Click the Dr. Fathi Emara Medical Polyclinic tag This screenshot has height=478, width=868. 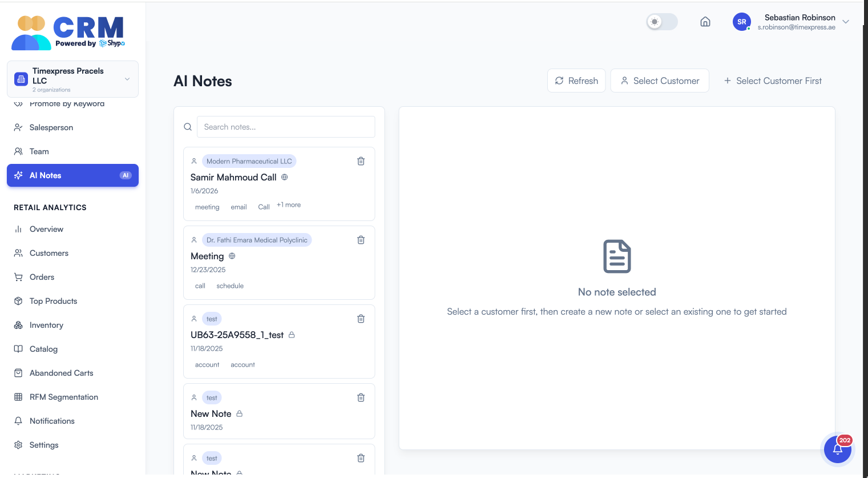pyautogui.click(x=257, y=240)
